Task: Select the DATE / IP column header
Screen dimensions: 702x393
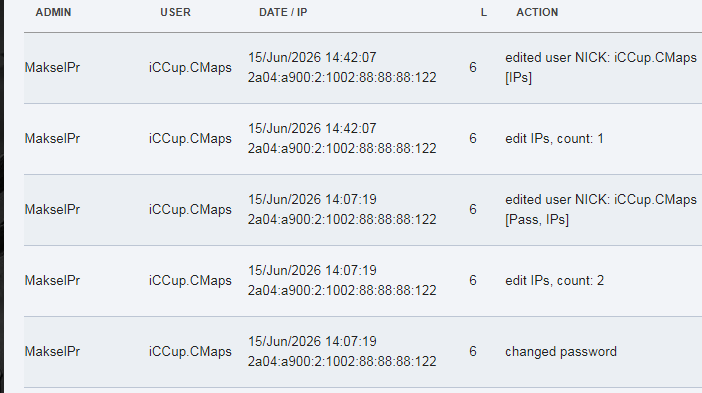Action: (283, 12)
